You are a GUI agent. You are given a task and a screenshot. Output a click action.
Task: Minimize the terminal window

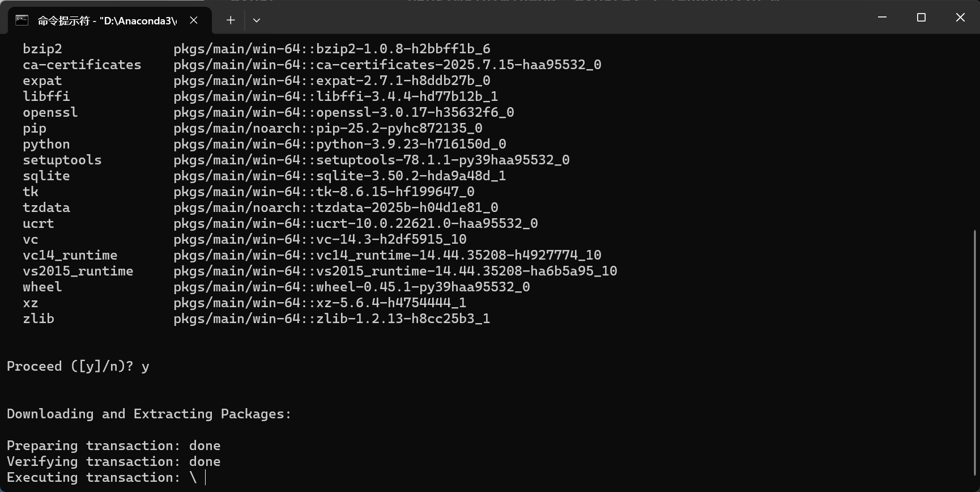click(x=882, y=18)
